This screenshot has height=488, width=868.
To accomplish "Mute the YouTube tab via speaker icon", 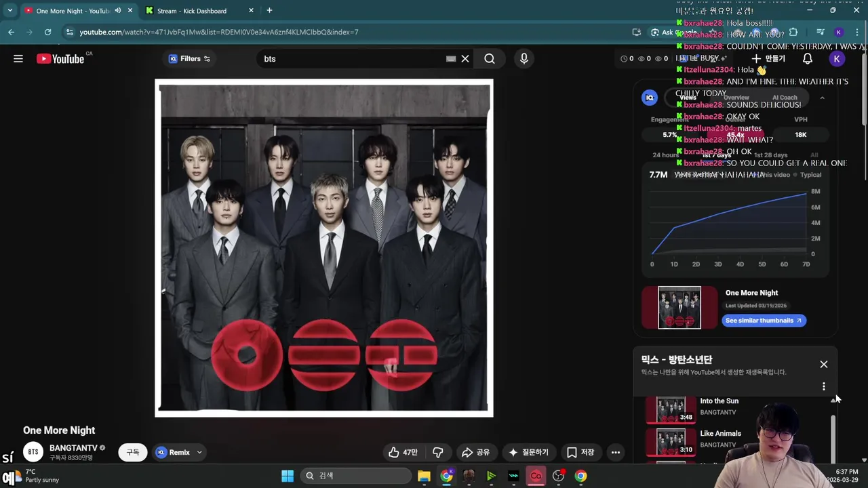I will 118,11.
